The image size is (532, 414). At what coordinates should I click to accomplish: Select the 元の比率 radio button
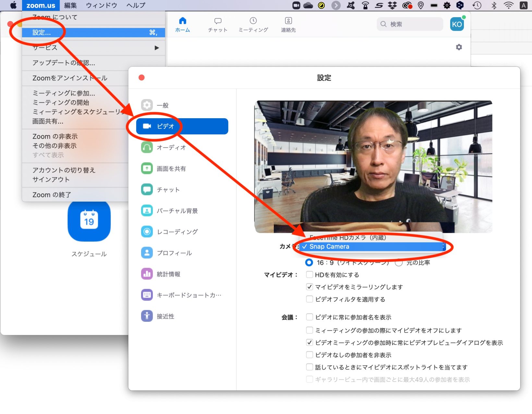[399, 262]
